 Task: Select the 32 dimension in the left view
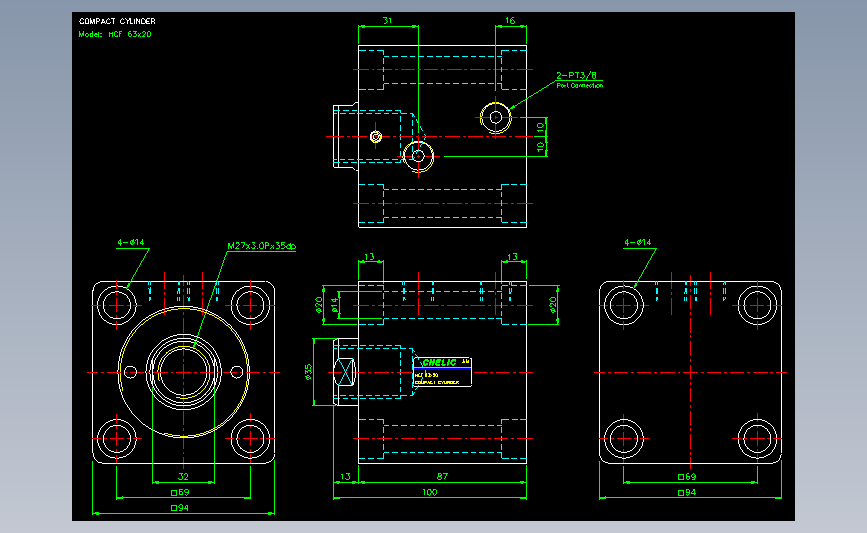[x=183, y=477]
